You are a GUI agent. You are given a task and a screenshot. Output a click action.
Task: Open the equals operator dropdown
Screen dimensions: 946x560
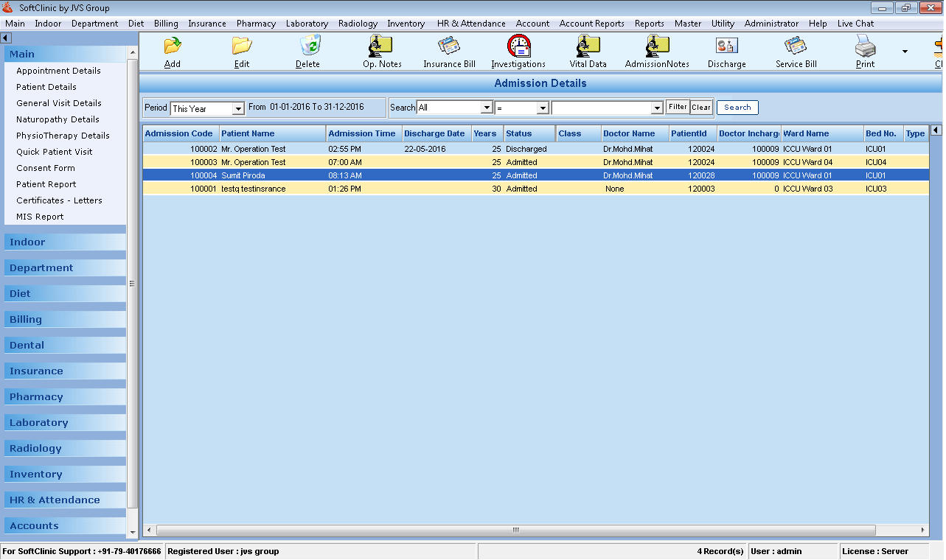click(543, 108)
